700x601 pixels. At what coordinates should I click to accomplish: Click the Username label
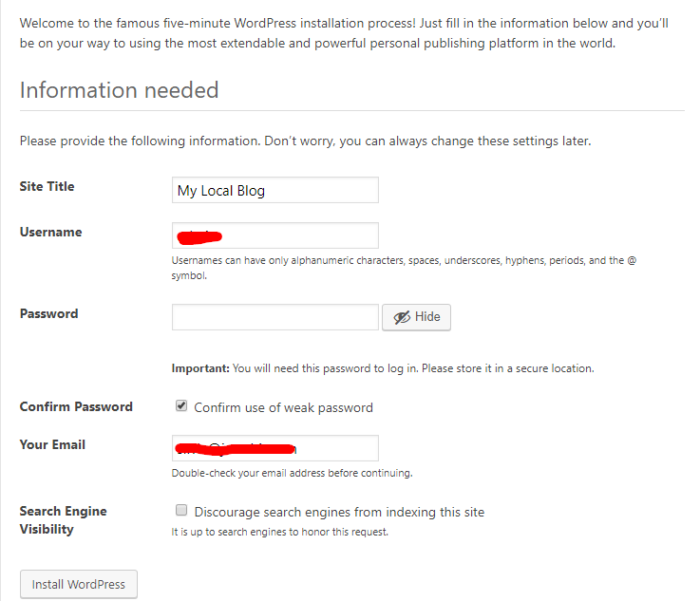(51, 232)
